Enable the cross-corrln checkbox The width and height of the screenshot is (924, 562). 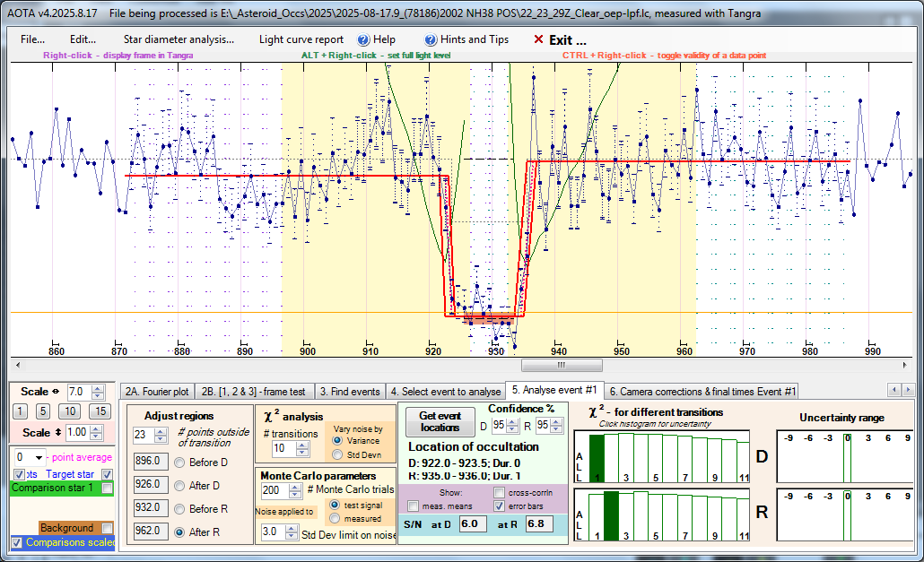click(x=500, y=492)
